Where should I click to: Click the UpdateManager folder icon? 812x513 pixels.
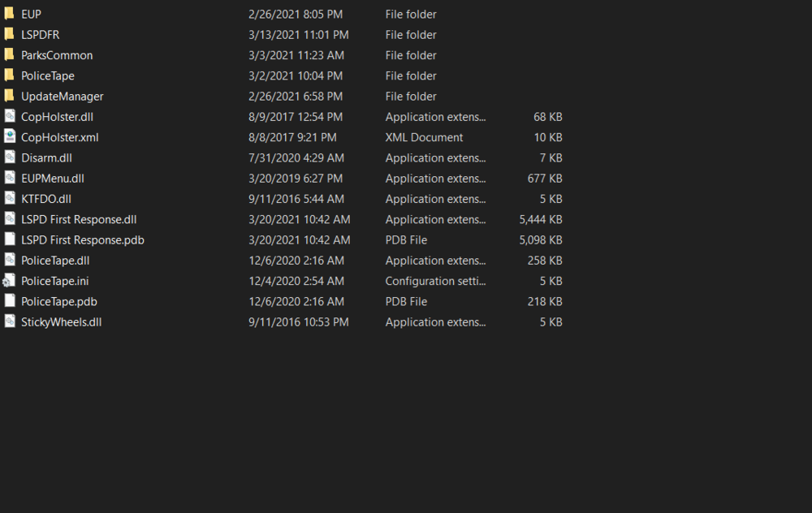coord(10,96)
